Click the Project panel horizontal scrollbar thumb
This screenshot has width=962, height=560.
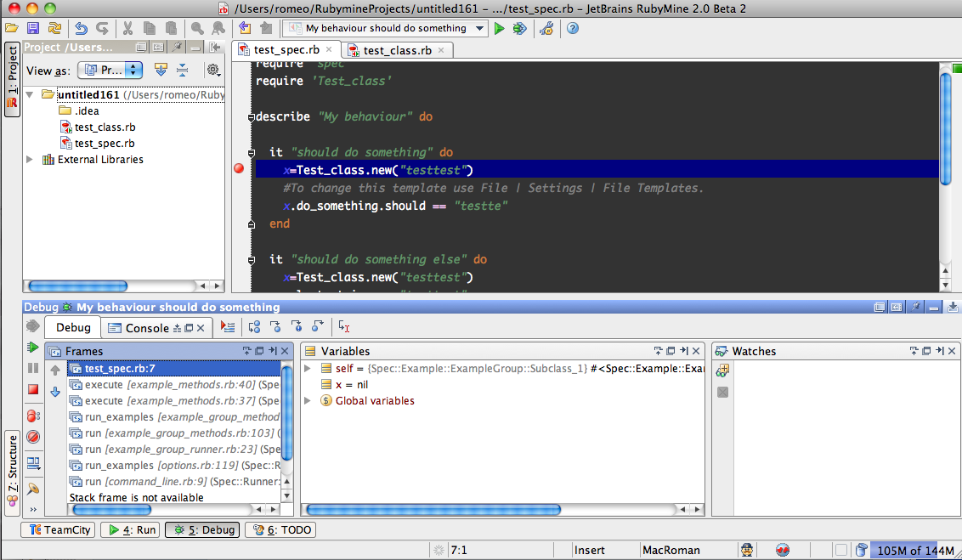pyautogui.click(x=77, y=286)
